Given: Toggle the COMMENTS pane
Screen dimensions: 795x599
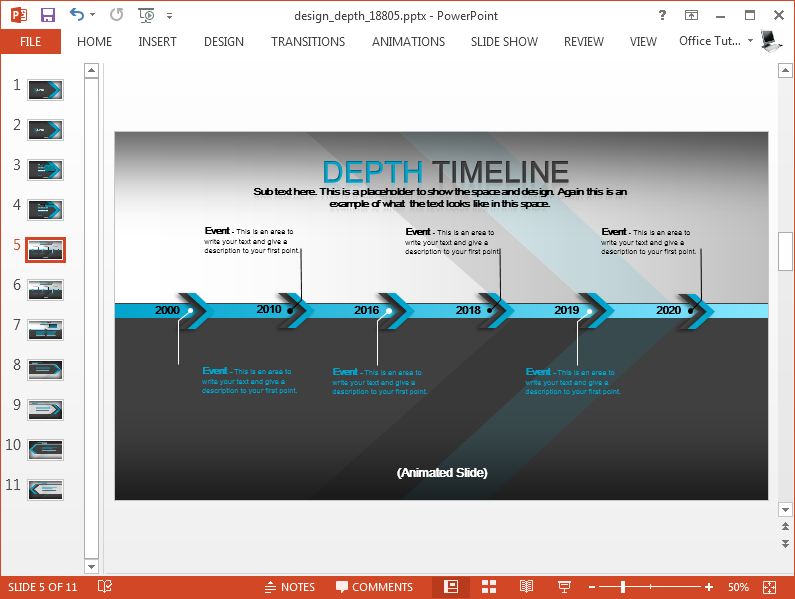Looking at the screenshot, I should [375, 587].
